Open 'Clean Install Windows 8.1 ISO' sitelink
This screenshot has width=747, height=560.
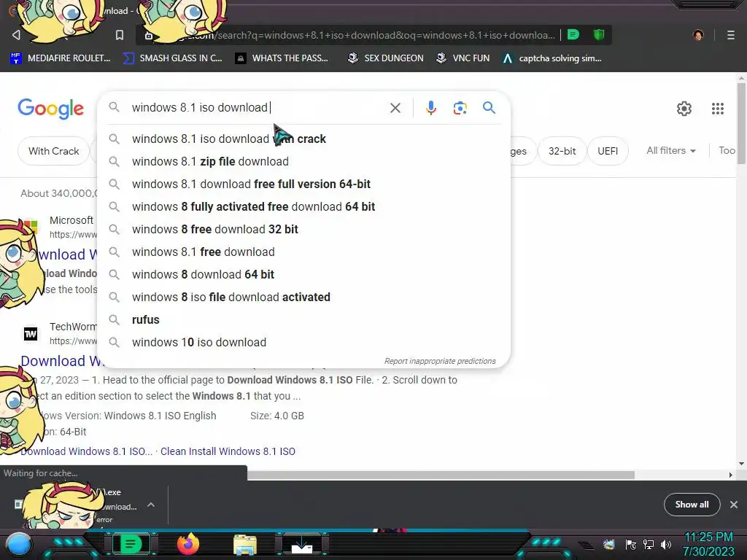pyautogui.click(x=228, y=451)
